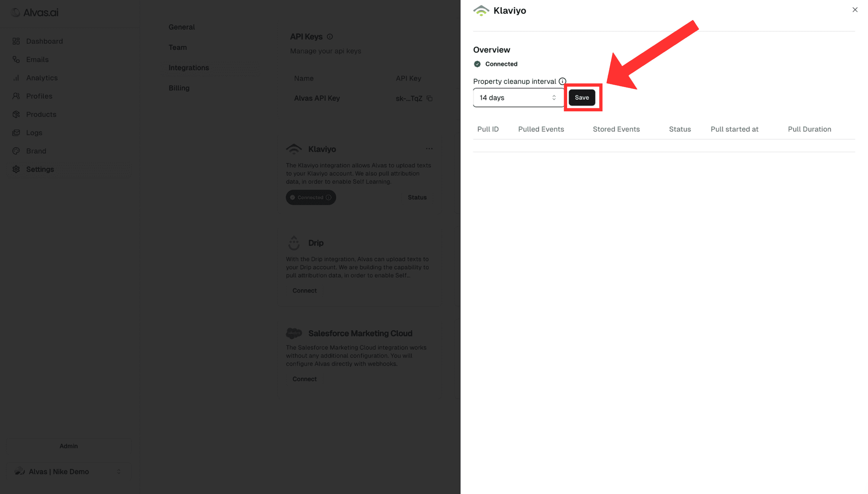
Task: Click the Pull started at column header
Action: [x=734, y=129]
